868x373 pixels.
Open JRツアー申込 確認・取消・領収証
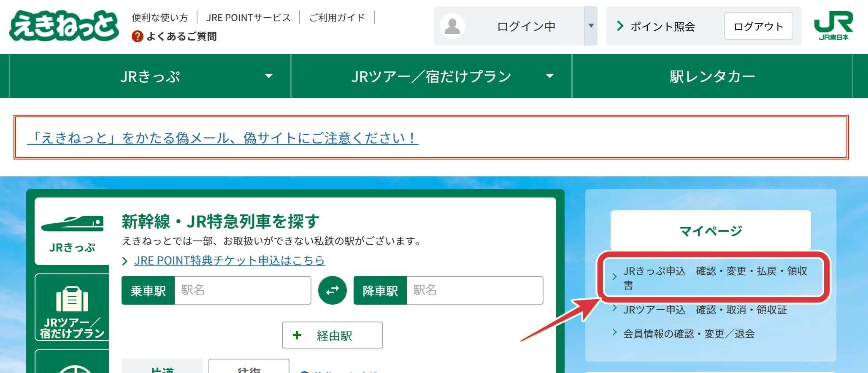[x=705, y=310]
